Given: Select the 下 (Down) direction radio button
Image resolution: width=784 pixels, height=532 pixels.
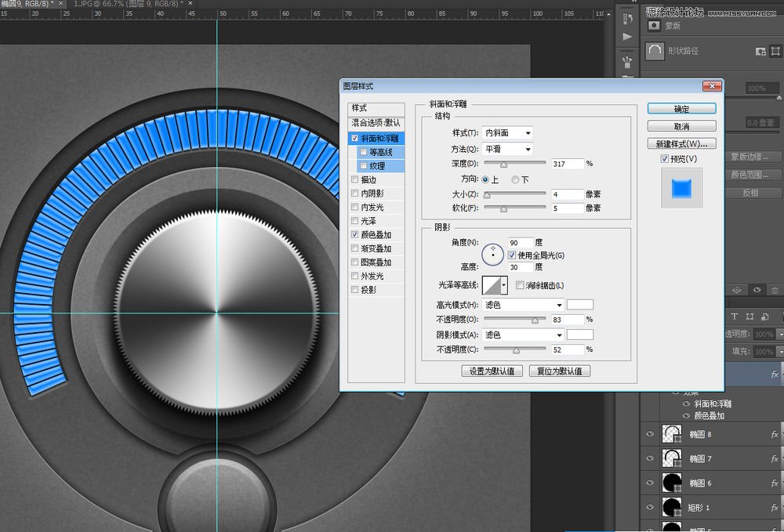Looking at the screenshot, I should pos(515,179).
